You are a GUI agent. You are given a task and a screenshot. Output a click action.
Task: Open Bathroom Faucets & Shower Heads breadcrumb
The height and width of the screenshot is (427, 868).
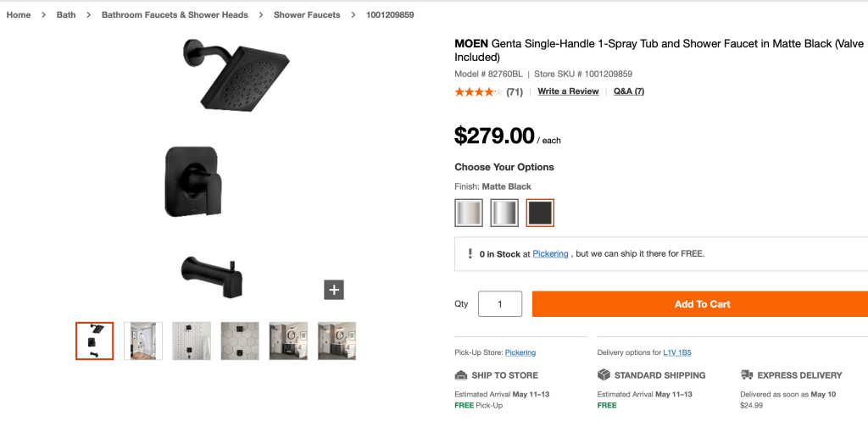tap(175, 15)
